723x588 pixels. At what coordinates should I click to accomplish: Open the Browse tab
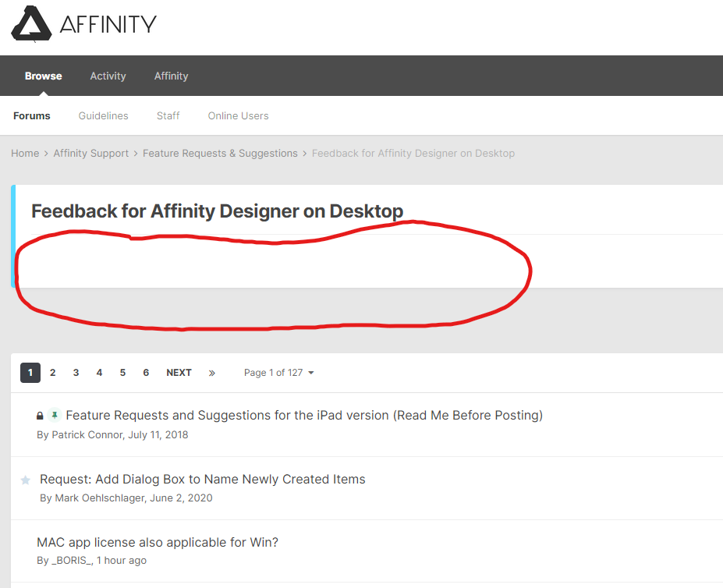44,76
